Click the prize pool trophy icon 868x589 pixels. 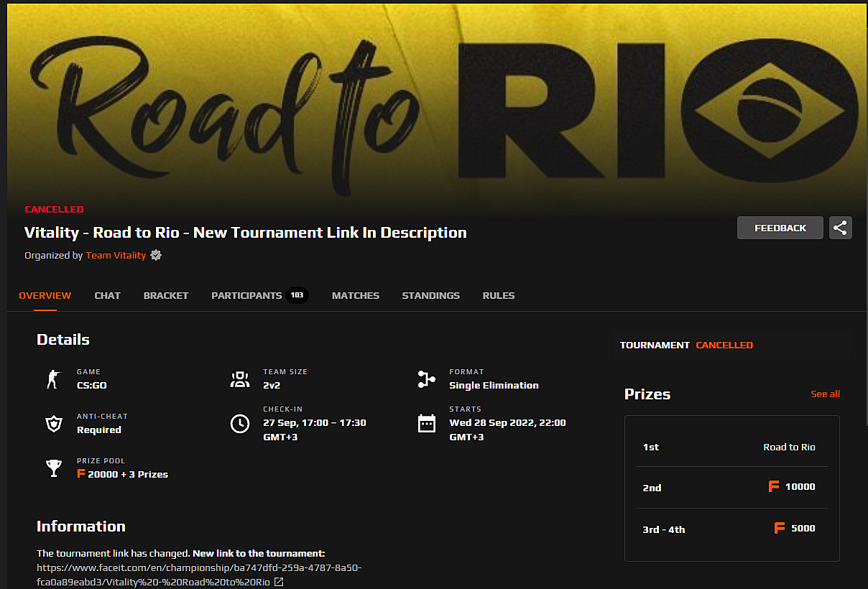pyautogui.click(x=53, y=468)
